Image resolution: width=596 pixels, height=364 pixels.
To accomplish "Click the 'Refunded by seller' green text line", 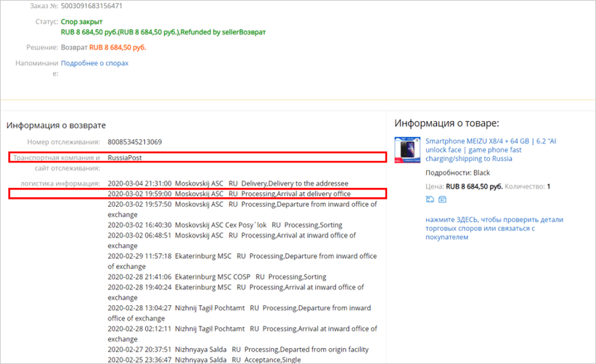I will pyautogui.click(x=163, y=32).
